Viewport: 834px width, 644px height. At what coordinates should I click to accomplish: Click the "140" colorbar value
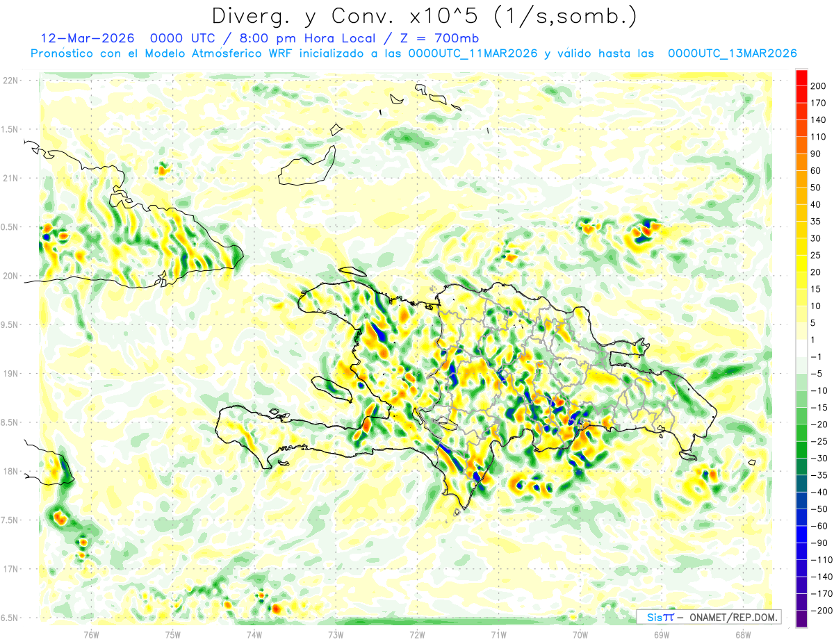click(x=819, y=120)
